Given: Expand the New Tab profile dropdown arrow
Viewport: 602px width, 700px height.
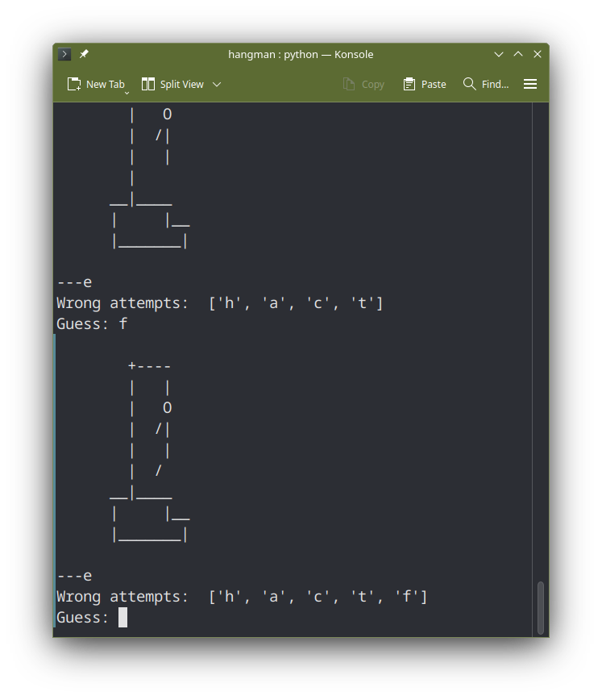Looking at the screenshot, I should tap(127, 93).
